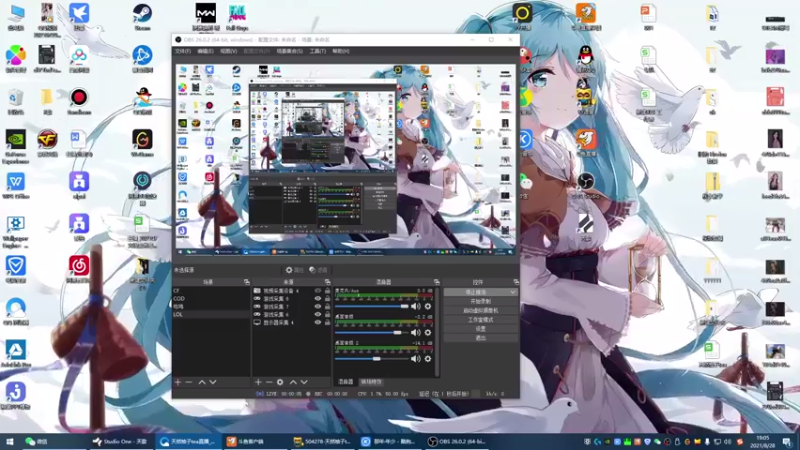Switch to the 转场特效 tab

click(x=371, y=382)
